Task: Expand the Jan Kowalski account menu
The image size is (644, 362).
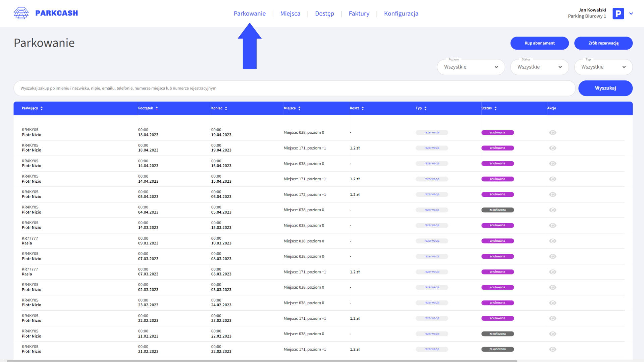Action: click(x=631, y=14)
